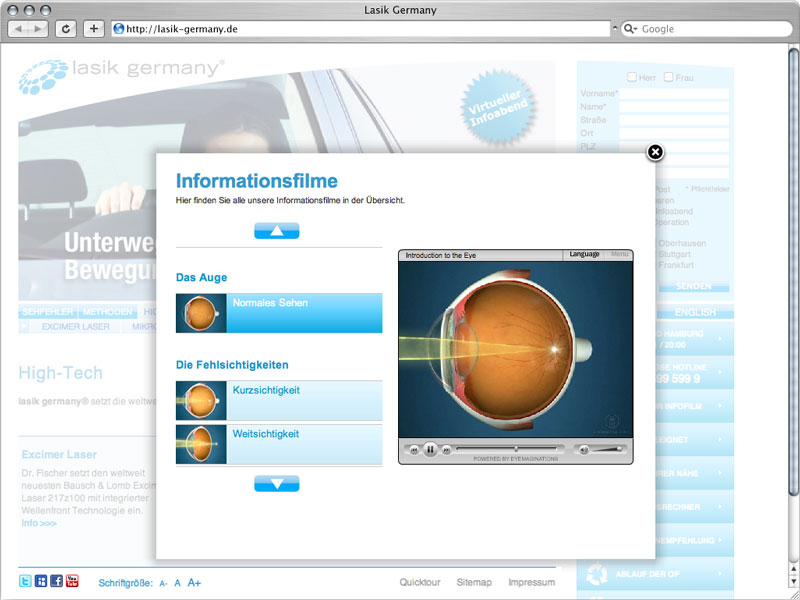Go back with the browser back arrow

pos(19,29)
